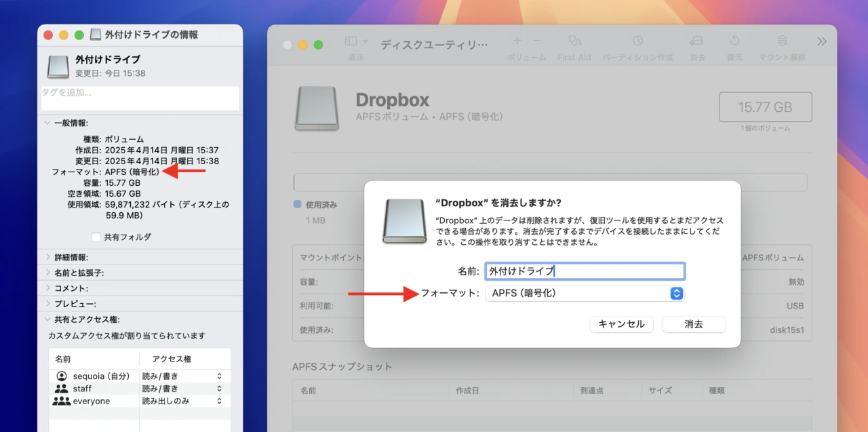Click the 消去 toolbar icon
This screenshot has width=868, height=432.
click(x=696, y=41)
